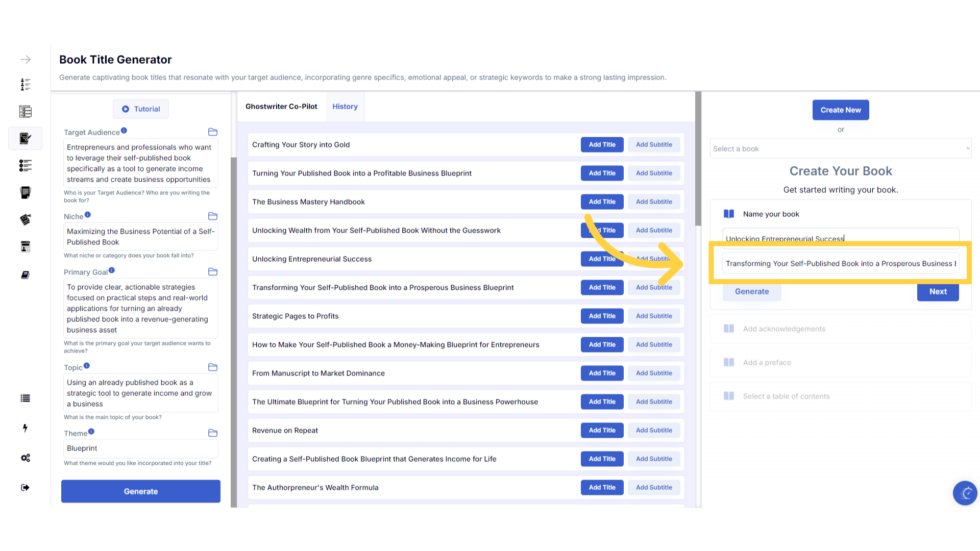The width and height of the screenshot is (980, 551).
Task: Open the Select a book dropdown
Action: 840,148
